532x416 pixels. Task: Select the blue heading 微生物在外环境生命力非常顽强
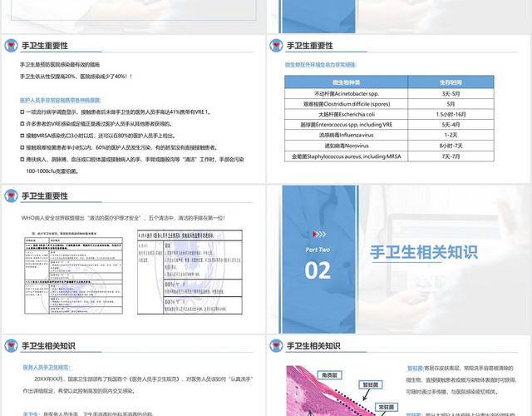[320, 65]
